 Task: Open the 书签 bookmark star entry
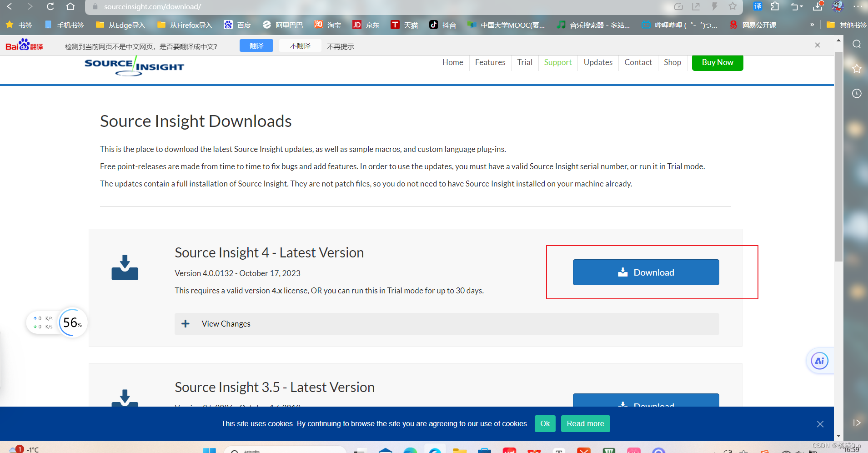point(19,25)
